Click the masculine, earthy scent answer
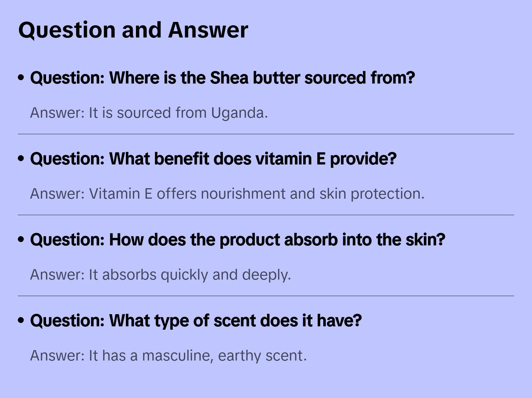 (x=168, y=356)
